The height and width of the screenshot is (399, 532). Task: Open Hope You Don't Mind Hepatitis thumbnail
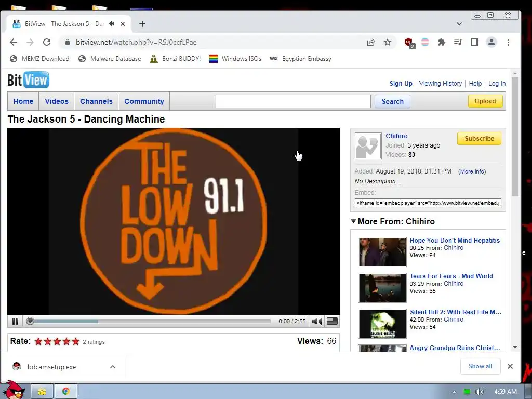point(382,252)
